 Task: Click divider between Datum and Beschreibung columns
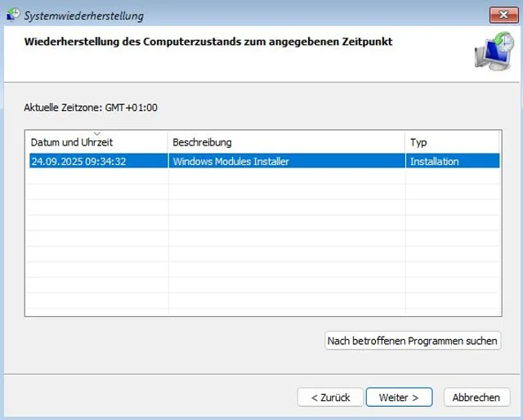point(168,143)
